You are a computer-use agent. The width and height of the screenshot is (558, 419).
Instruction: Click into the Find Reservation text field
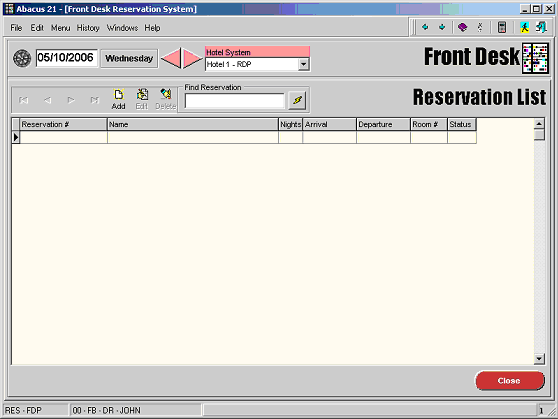[x=235, y=100]
